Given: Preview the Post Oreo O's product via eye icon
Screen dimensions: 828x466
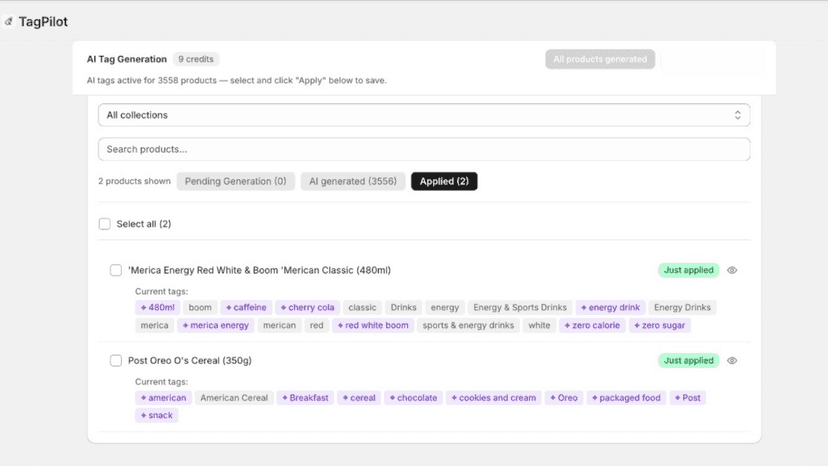Looking at the screenshot, I should point(732,361).
